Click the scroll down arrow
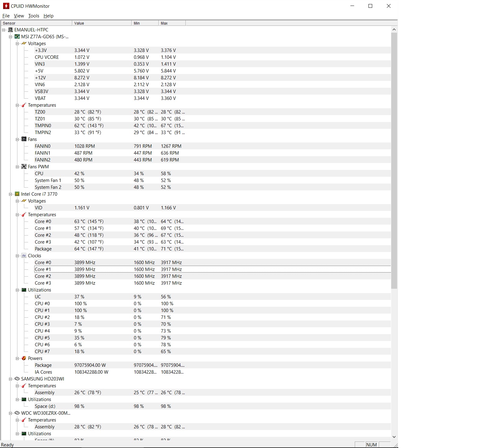Image resolution: width=478 pixels, height=448 pixels. pyautogui.click(x=394, y=437)
